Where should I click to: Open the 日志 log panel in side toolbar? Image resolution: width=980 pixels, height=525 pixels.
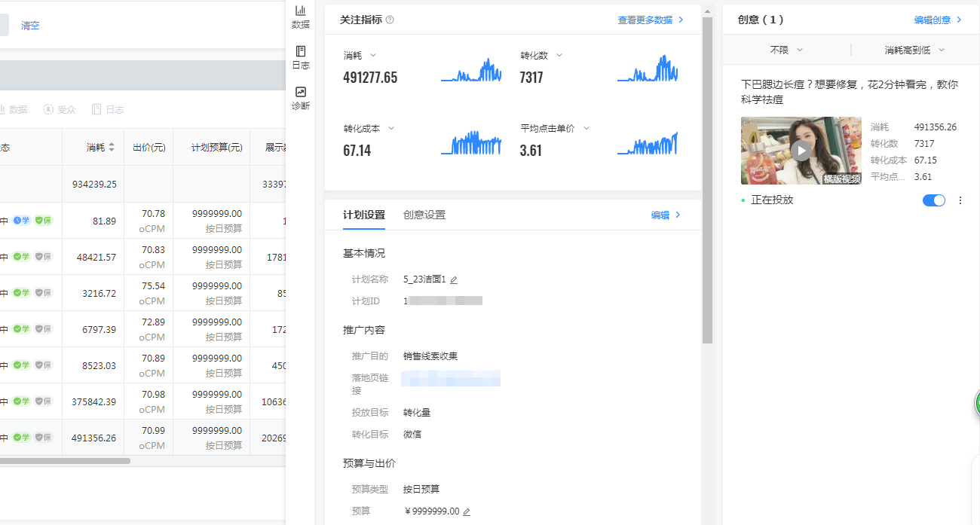point(300,58)
